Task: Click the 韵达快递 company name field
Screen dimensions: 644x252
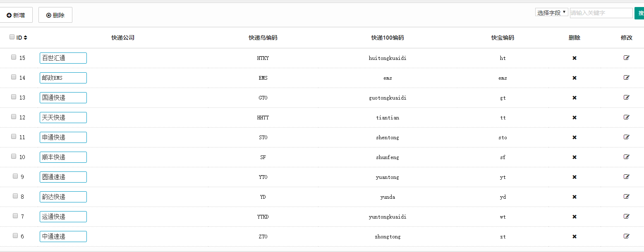Action: pos(63,197)
